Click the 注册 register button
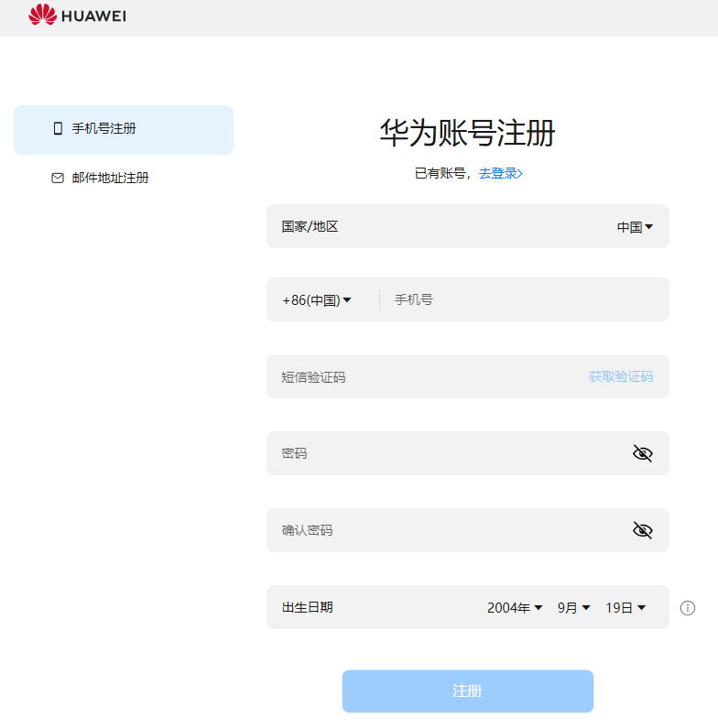The image size is (718, 728). (468, 690)
